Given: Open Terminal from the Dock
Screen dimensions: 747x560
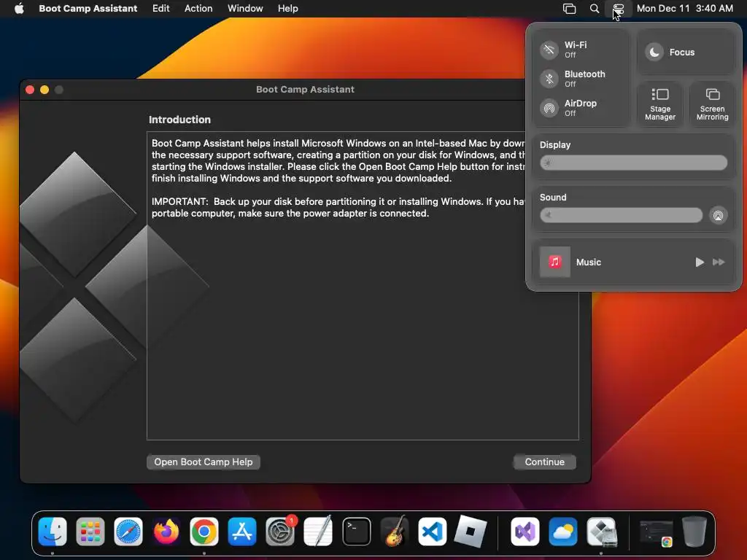Looking at the screenshot, I should tap(356, 532).
